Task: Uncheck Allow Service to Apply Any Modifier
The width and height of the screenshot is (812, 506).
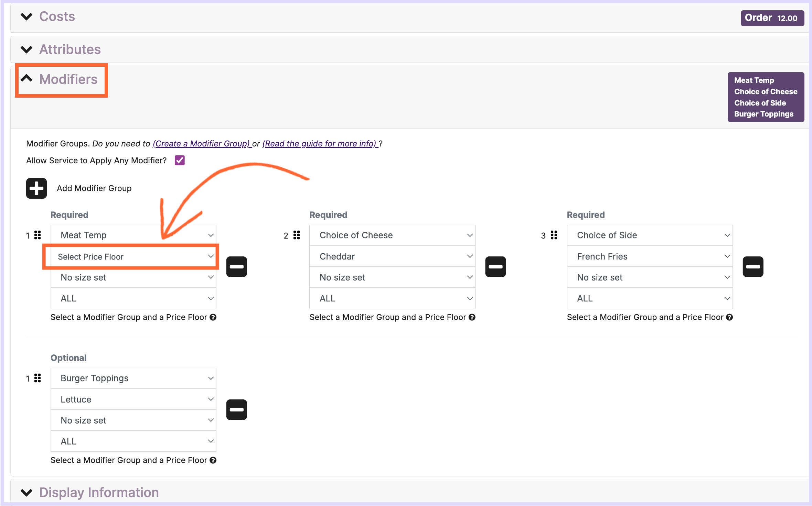Action: [x=180, y=160]
